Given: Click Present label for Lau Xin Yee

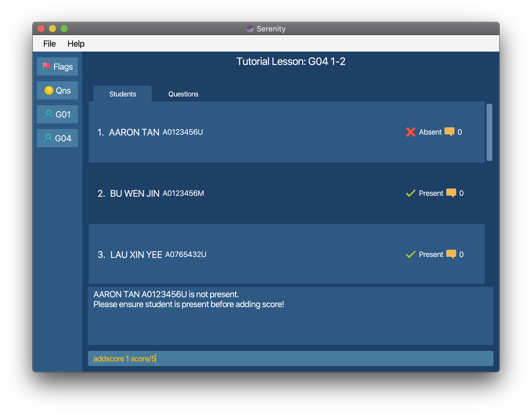Looking at the screenshot, I should click(x=431, y=254).
